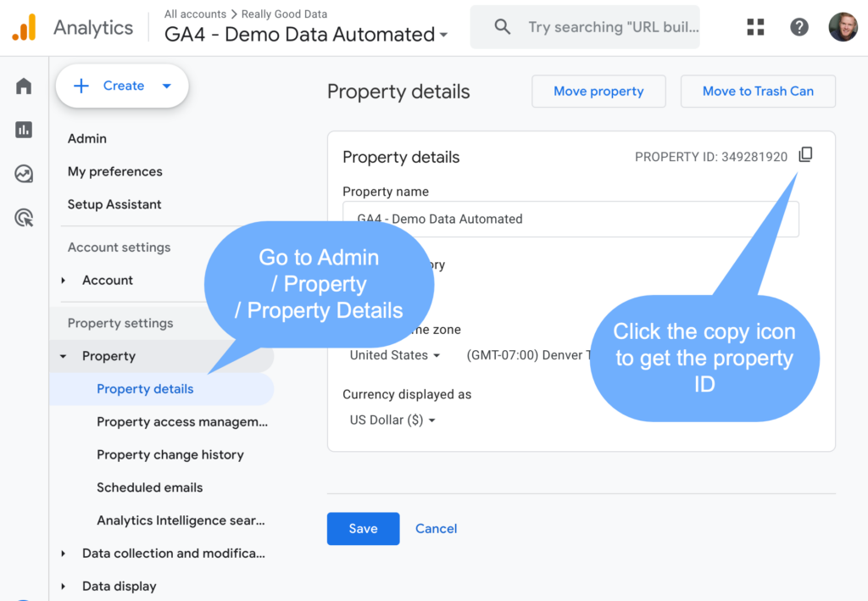Viewport: 868px width, 601px height.
Task: Open Property access management
Action: tap(182, 421)
